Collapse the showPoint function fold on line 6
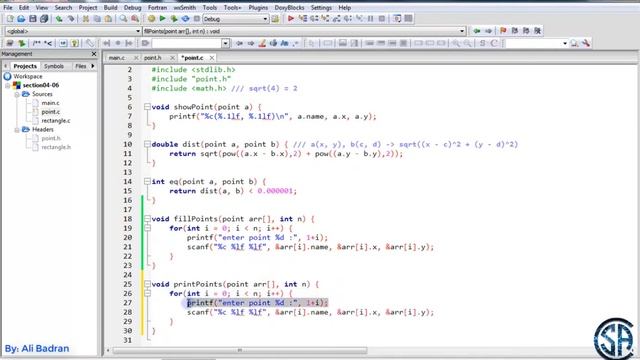This screenshot has height=360, width=640. tap(147, 107)
